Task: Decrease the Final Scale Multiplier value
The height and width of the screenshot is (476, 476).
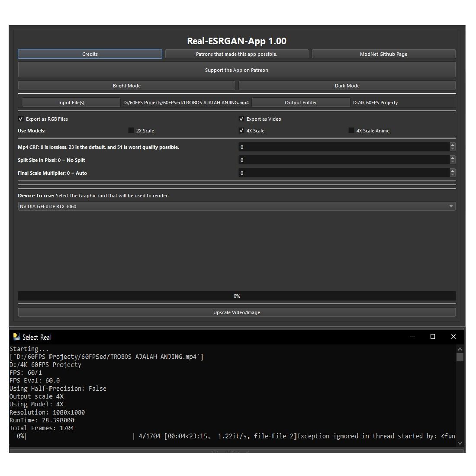Action: click(x=453, y=175)
